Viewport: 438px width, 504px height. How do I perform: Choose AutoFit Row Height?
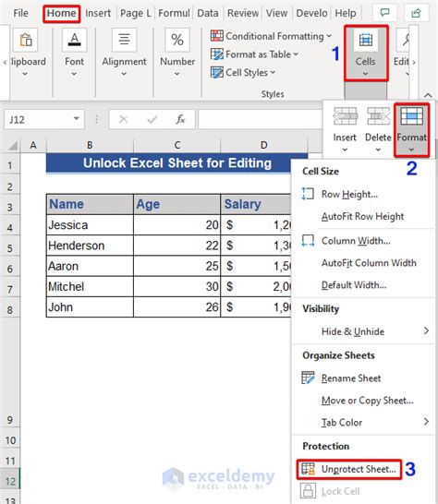(363, 216)
